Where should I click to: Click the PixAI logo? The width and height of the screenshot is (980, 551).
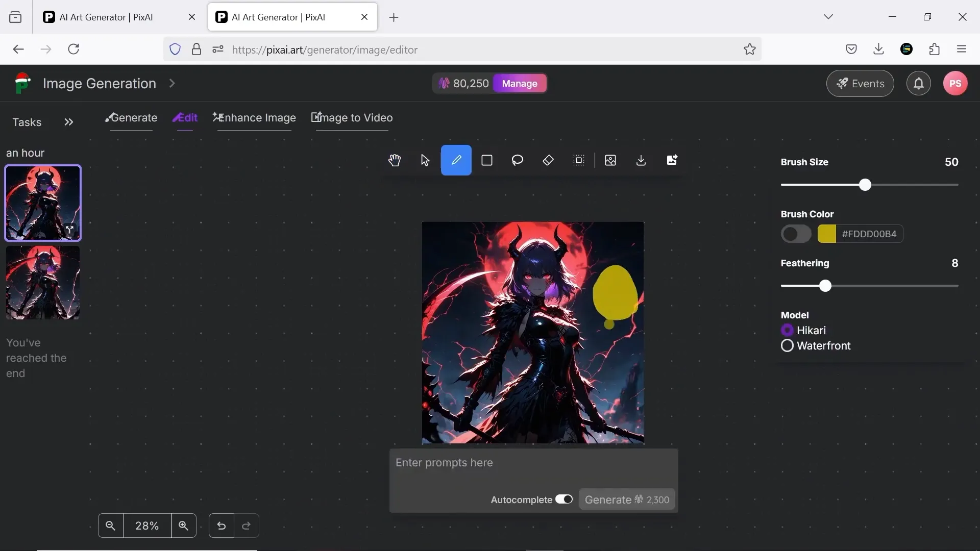pos(22,83)
